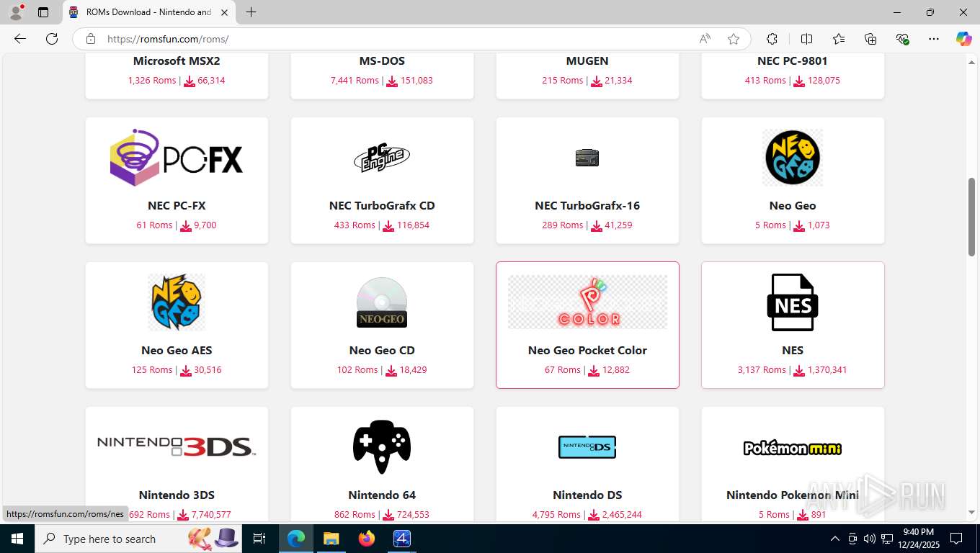980x553 pixels.
Task: Reload the romsfun page
Action: tap(52, 39)
